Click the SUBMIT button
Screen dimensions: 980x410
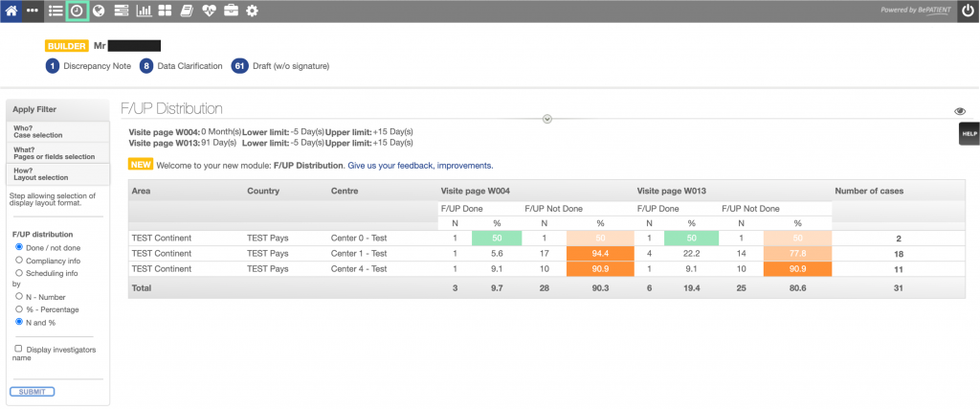click(32, 392)
